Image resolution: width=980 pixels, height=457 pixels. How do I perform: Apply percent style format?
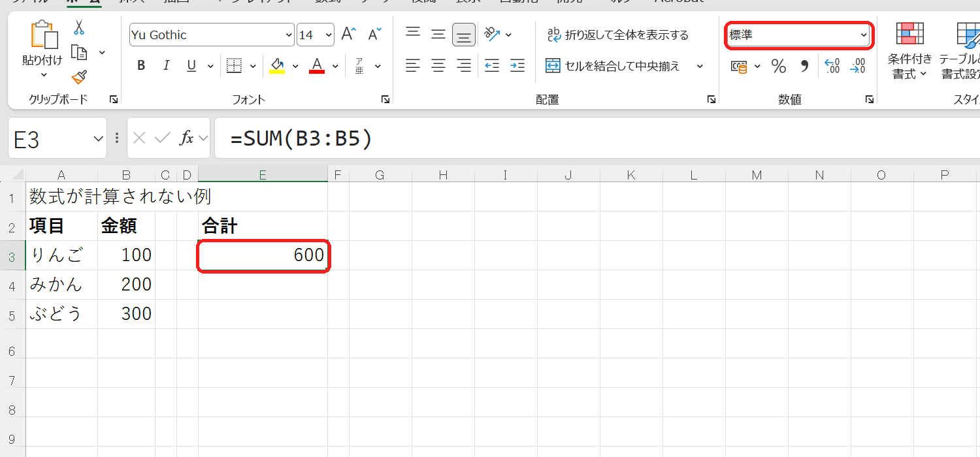[x=779, y=66]
